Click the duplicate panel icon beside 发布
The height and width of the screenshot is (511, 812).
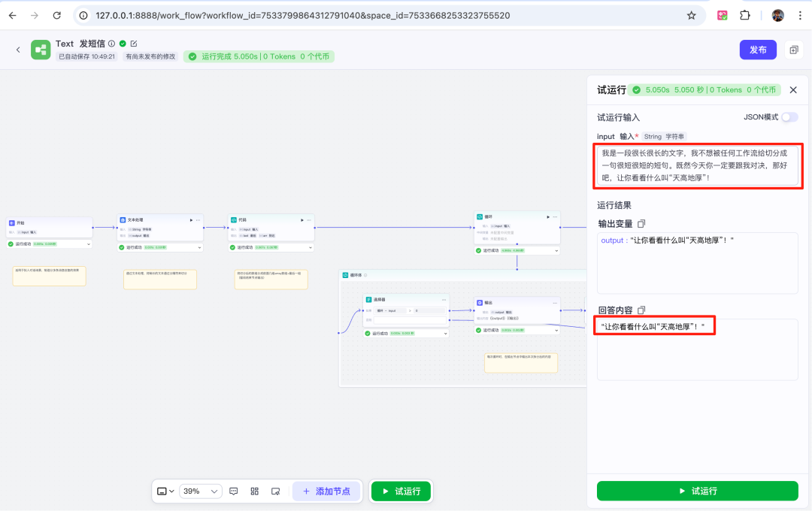coord(793,50)
